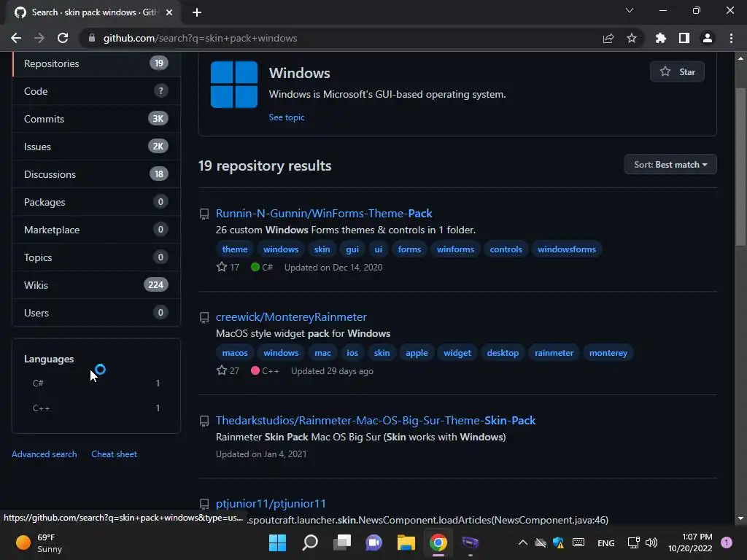
Task: Click the browser back arrow
Action: (16, 38)
